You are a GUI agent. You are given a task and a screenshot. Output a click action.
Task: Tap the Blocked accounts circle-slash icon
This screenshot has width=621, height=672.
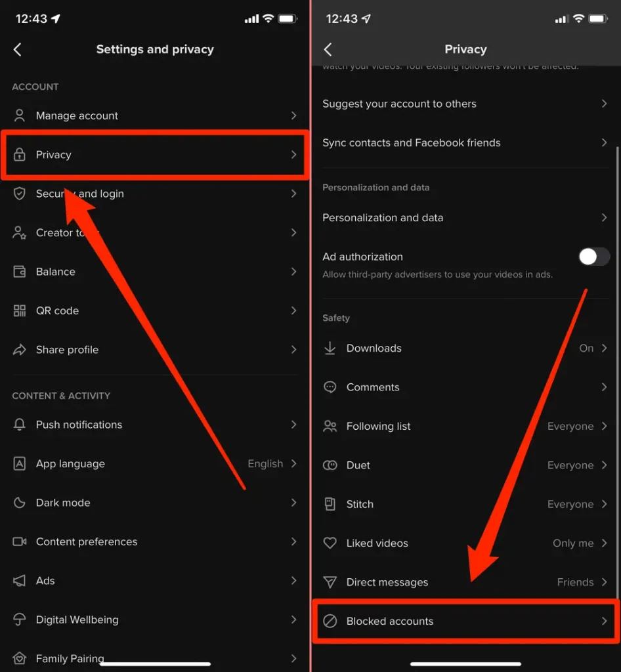click(x=330, y=621)
